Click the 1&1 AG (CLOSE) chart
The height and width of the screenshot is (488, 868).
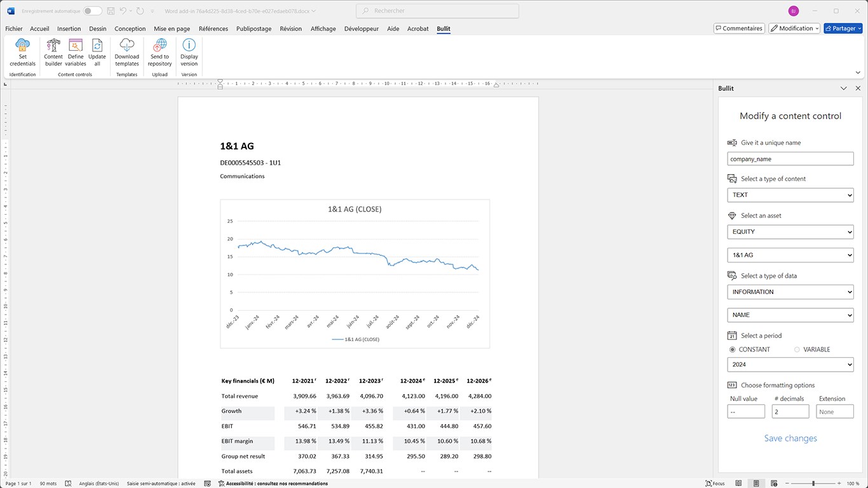tap(355, 274)
